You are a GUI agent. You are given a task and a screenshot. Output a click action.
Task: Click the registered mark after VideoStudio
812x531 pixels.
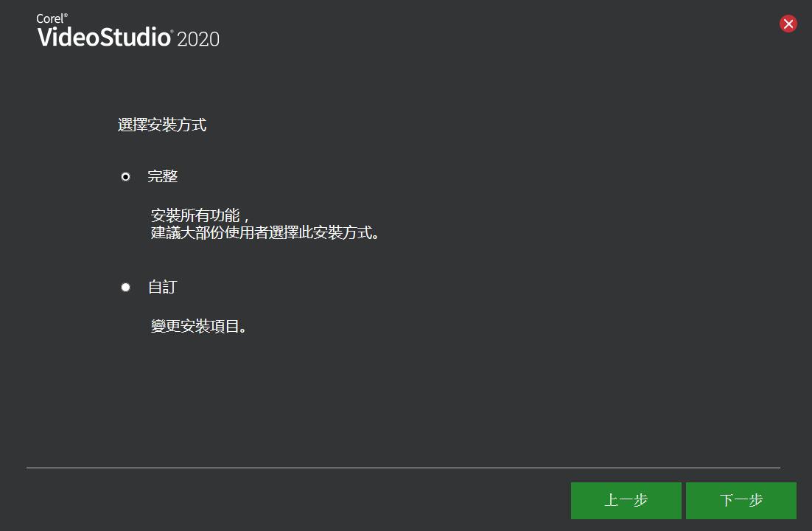(x=172, y=32)
